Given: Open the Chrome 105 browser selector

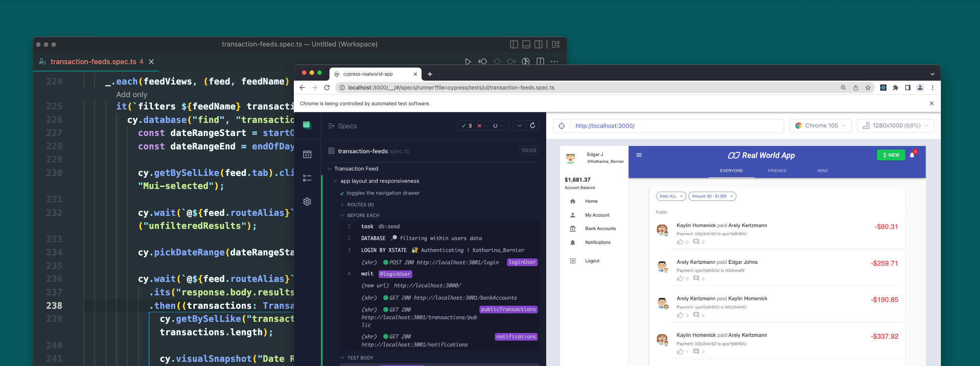Looking at the screenshot, I should coord(820,126).
